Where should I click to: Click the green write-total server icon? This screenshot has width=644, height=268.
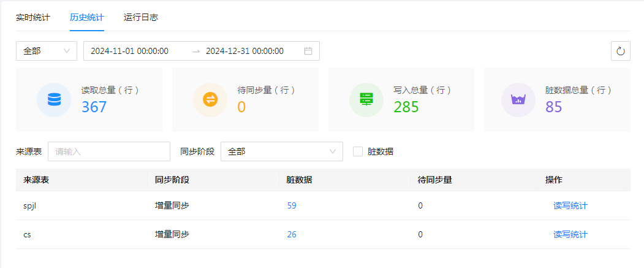click(366, 99)
